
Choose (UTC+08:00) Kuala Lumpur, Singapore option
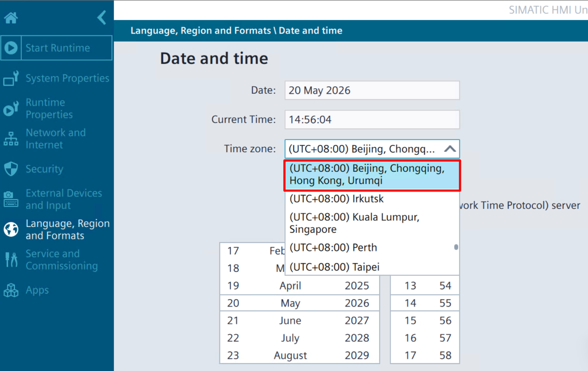[x=372, y=223]
